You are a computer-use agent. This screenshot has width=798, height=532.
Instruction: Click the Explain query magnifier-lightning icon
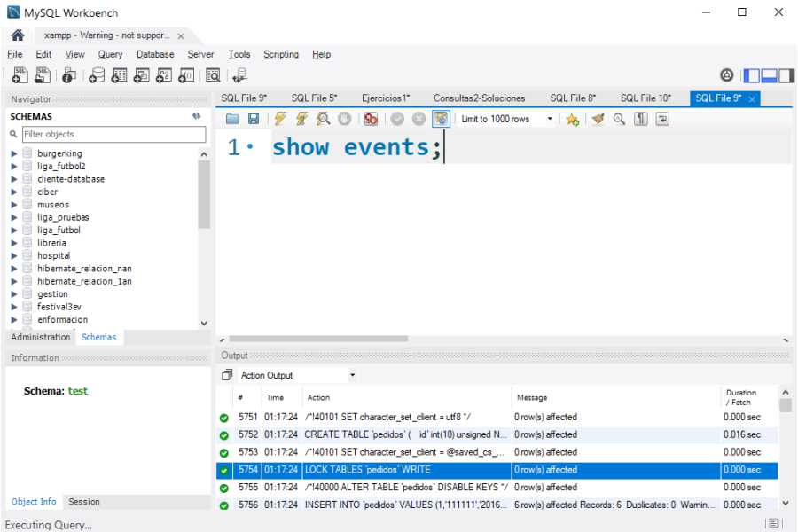(x=323, y=119)
